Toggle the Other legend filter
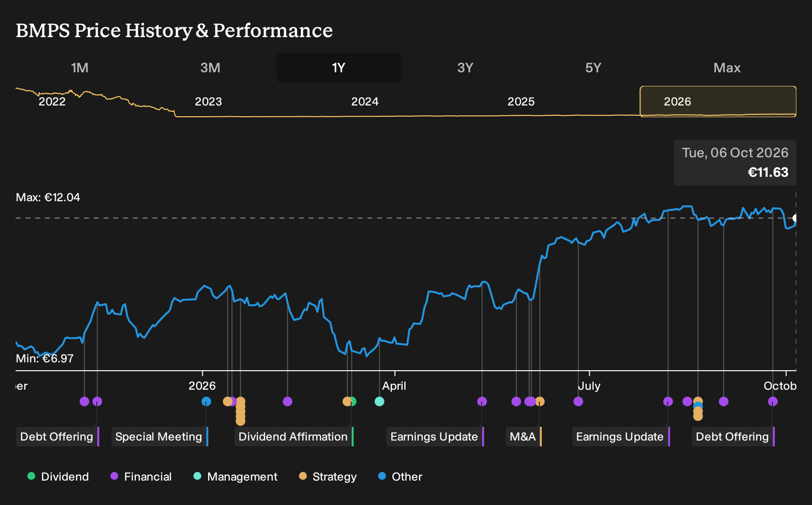The width and height of the screenshot is (812, 505). [x=400, y=477]
